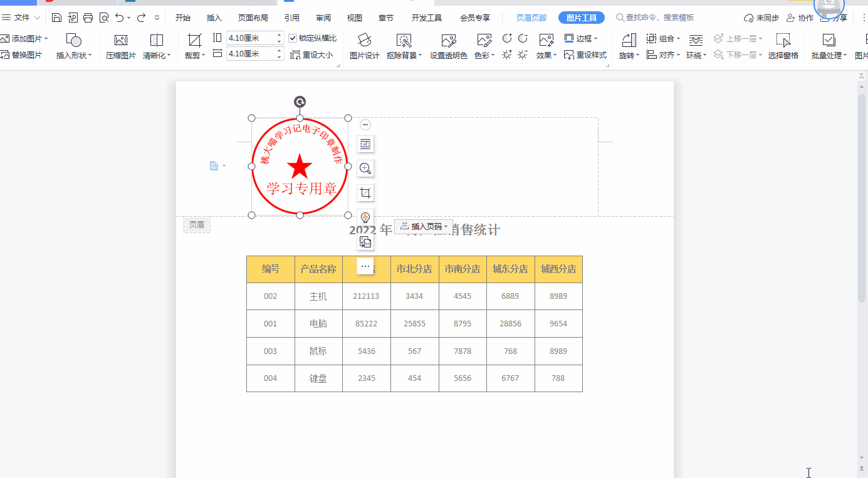868x478 pixels.
Task: Click the floating layout options icon
Action: click(x=365, y=144)
